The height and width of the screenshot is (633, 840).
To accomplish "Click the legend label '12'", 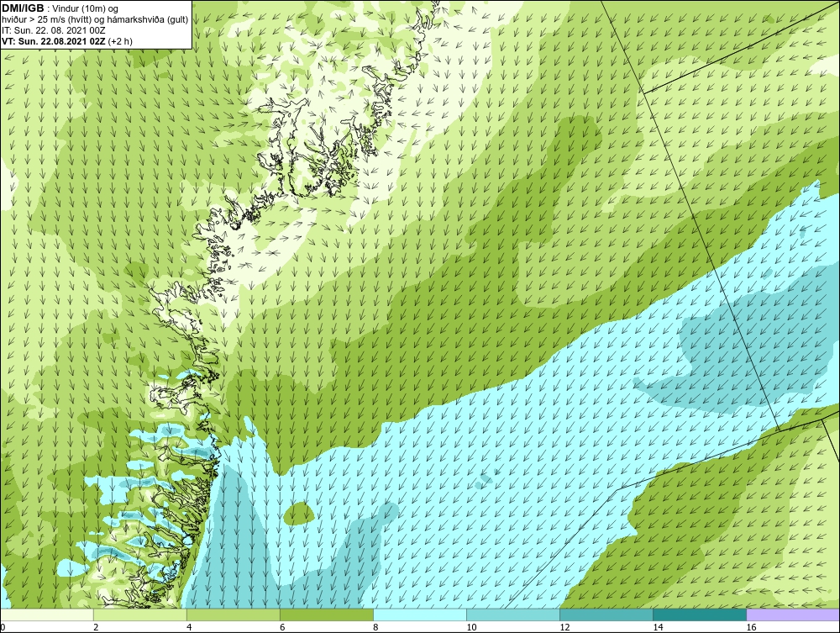I will (564, 627).
